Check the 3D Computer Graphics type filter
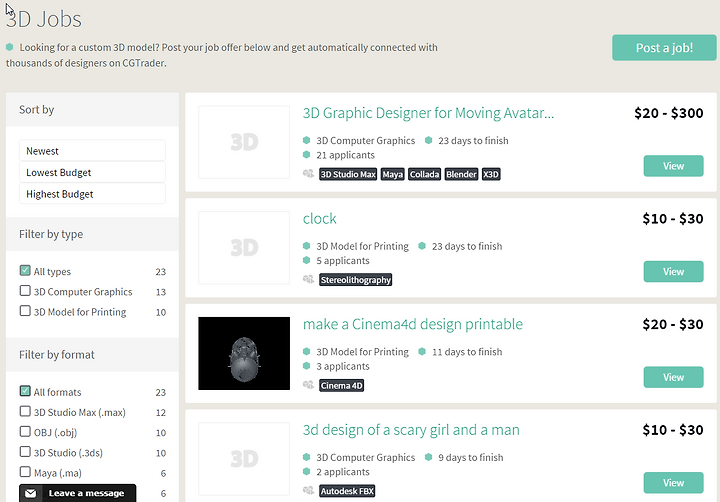Screen dimensions: 720x502 (x=25, y=291)
